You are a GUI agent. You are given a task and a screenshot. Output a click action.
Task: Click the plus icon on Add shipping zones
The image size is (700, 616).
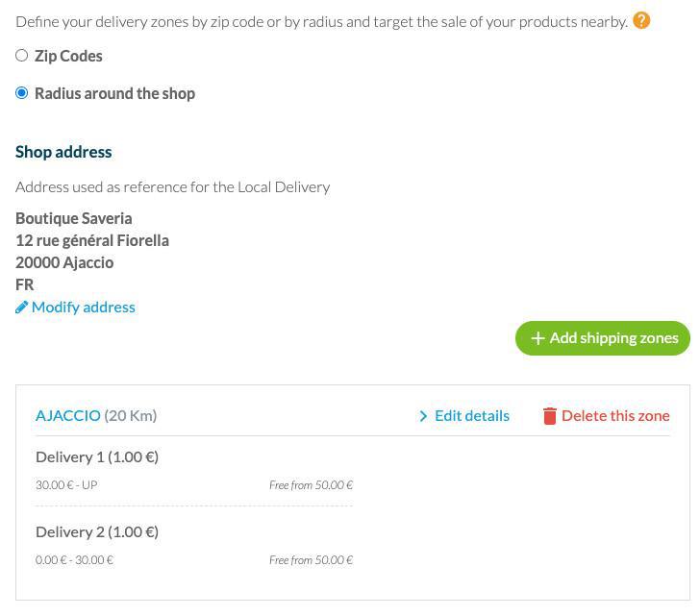click(x=537, y=338)
